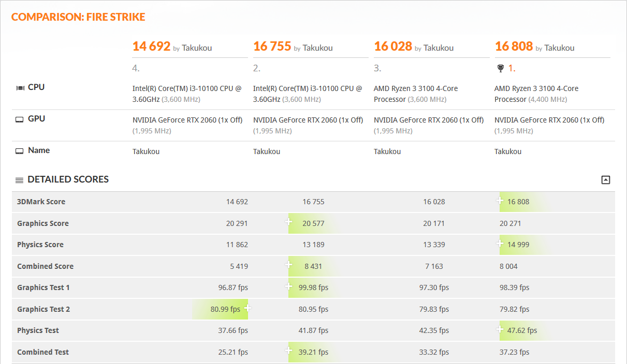
Task: Select the Comparison: Fire Strike heading
Action: coord(78,17)
